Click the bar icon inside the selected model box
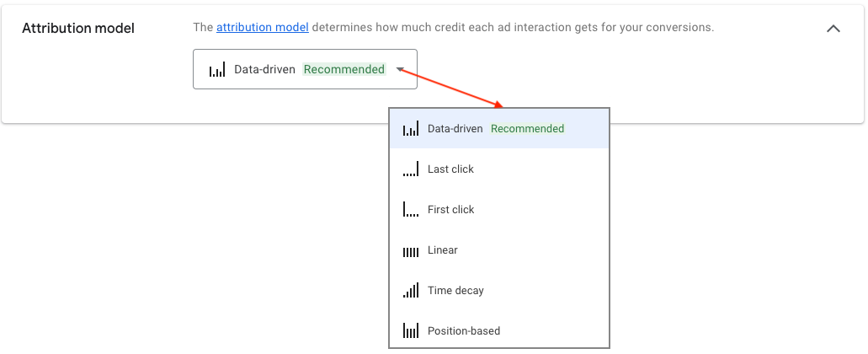868x354 pixels. pos(217,70)
